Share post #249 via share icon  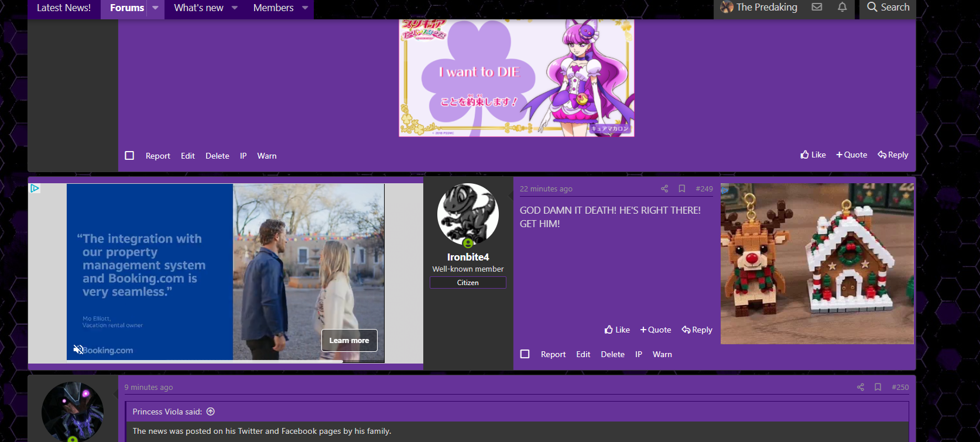click(664, 189)
